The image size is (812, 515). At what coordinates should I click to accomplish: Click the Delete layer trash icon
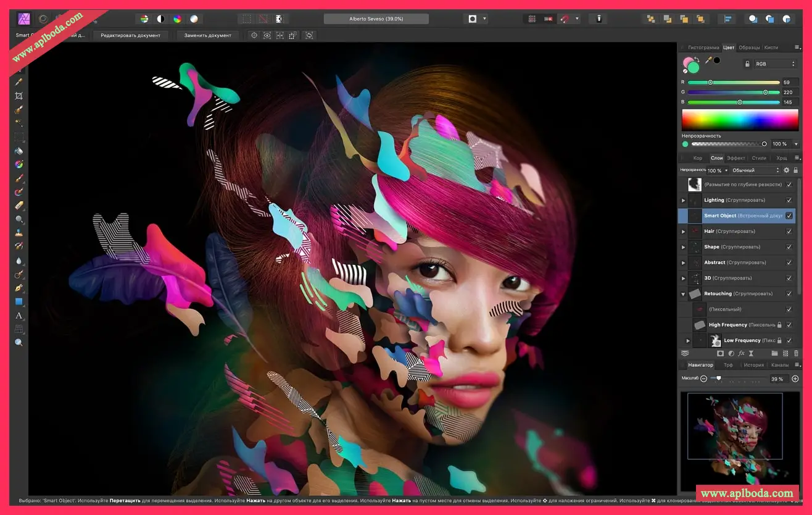click(x=796, y=354)
